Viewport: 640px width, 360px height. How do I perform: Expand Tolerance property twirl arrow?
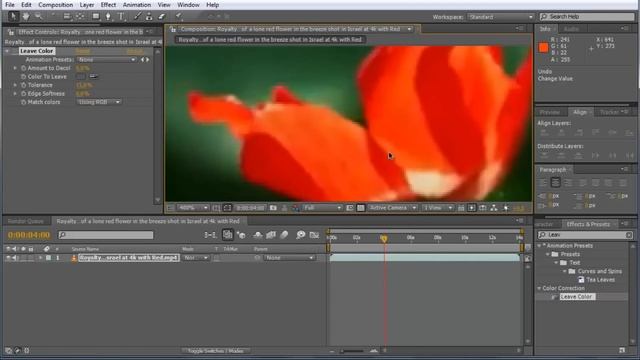(x=16, y=85)
